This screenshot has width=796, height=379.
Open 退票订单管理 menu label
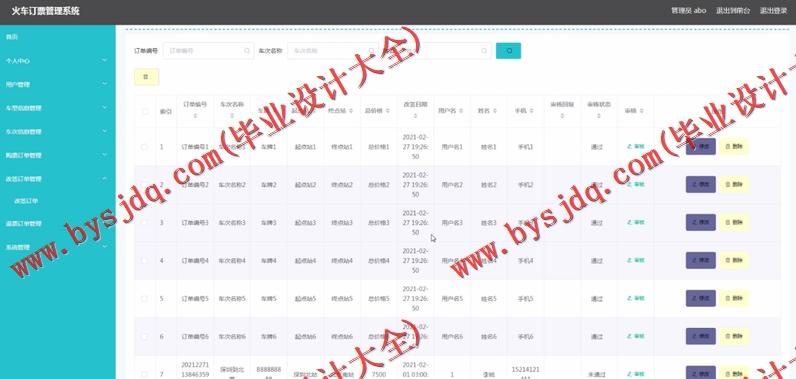[x=23, y=224]
